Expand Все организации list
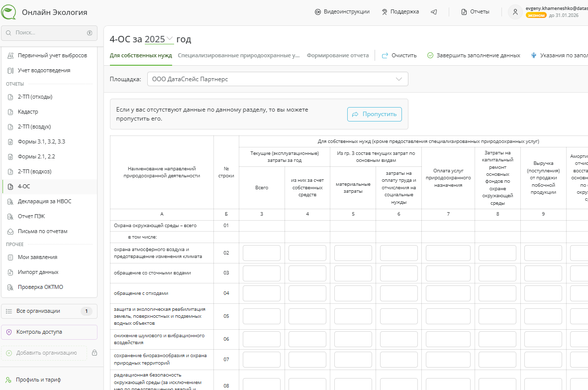The image size is (588, 390). tap(49, 311)
